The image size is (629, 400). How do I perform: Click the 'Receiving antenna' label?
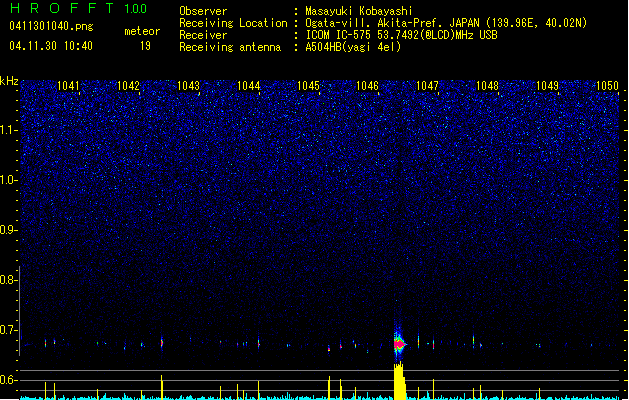tap(230, 47)
